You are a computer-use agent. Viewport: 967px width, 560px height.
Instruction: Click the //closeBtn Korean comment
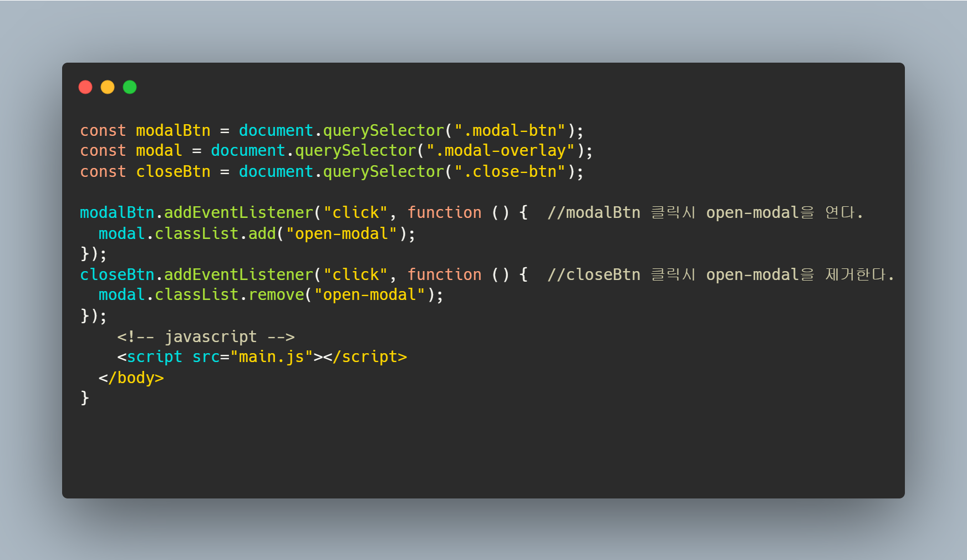(x=720, y=274)
